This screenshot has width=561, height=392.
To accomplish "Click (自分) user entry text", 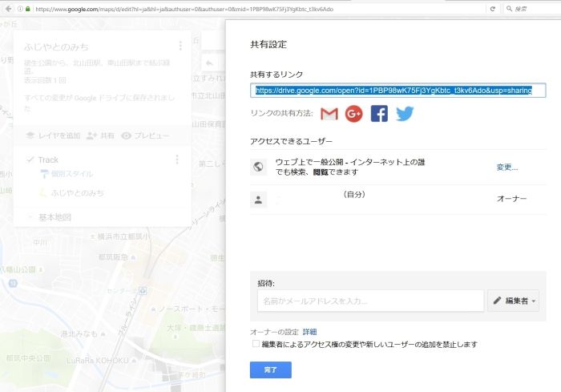I will [354, 194].
